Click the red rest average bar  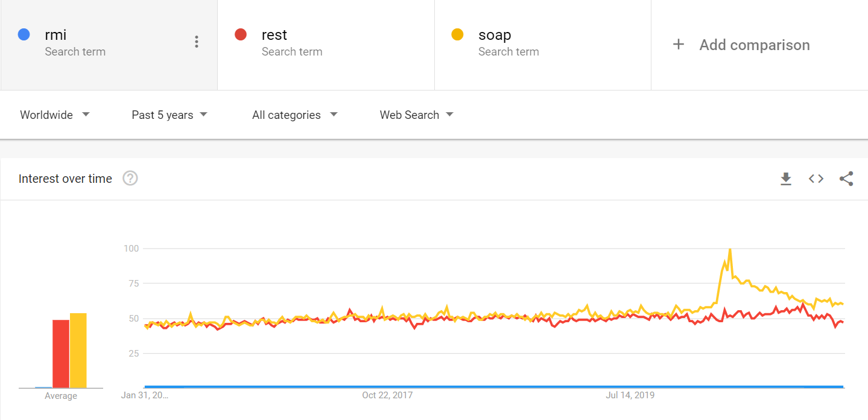[61, 354]
